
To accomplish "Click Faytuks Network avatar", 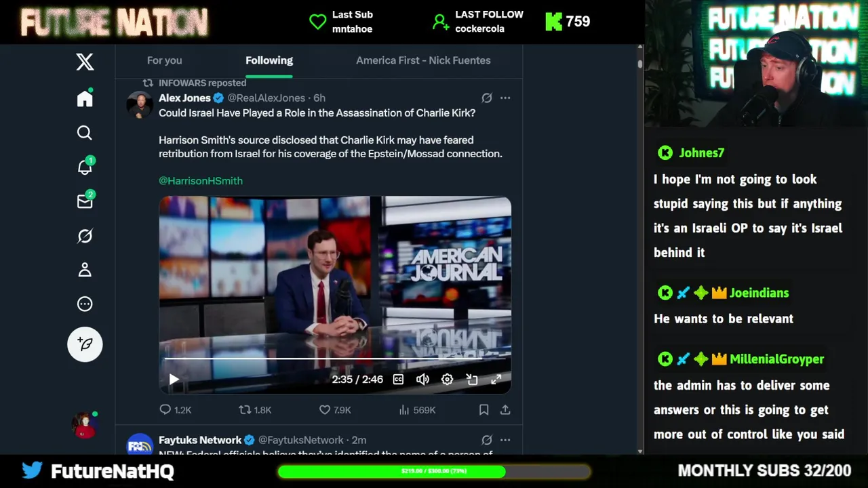I will click(x=140, y=444).
